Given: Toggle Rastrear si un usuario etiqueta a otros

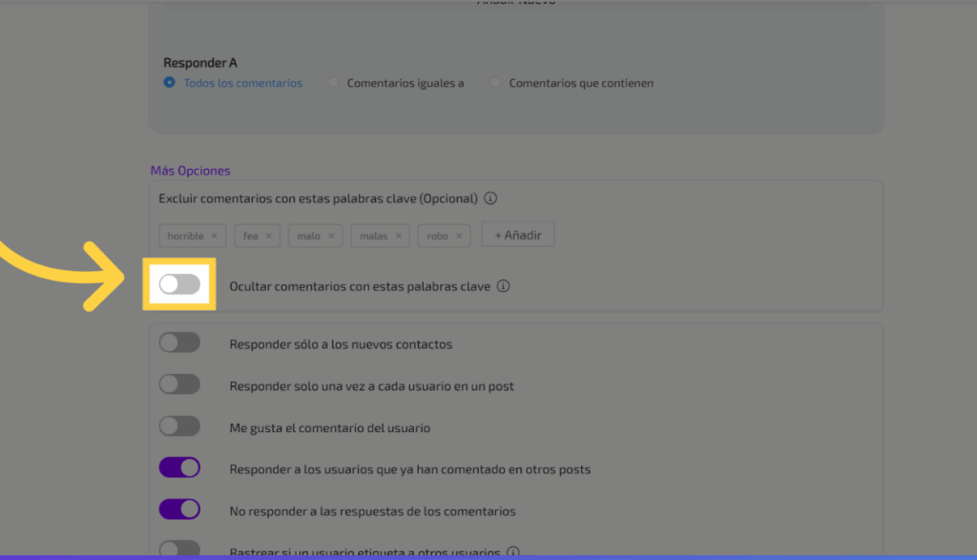Looking at the screenshot, I should coord(179,550).
